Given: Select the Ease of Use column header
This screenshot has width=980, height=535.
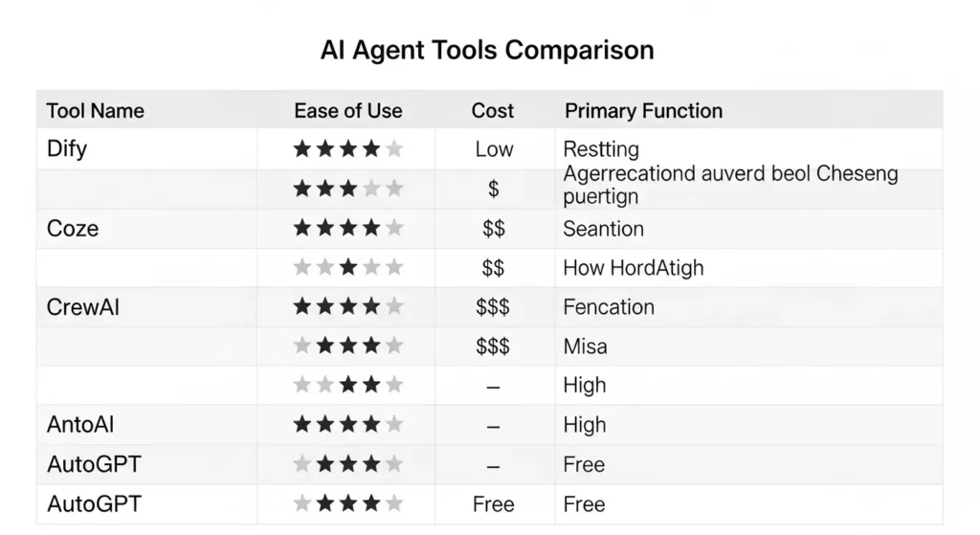Looking at the screenshot, I should [x=347, y=111].
